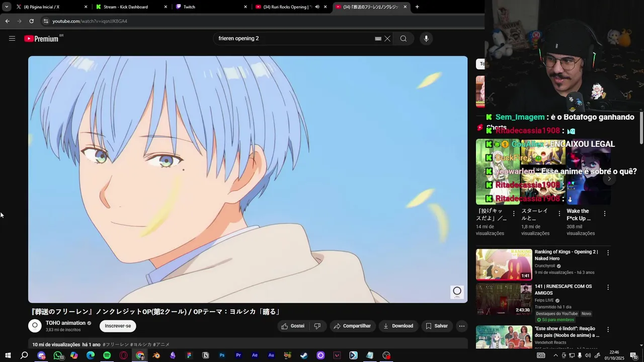
Task: Go back in browser history
Action: click(x=7, y=21)
